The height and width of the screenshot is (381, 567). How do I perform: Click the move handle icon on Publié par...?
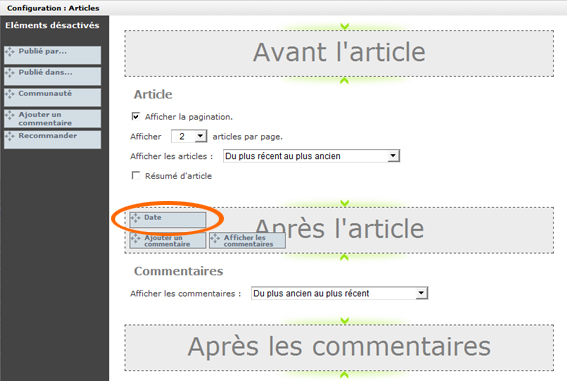point(10,52)
